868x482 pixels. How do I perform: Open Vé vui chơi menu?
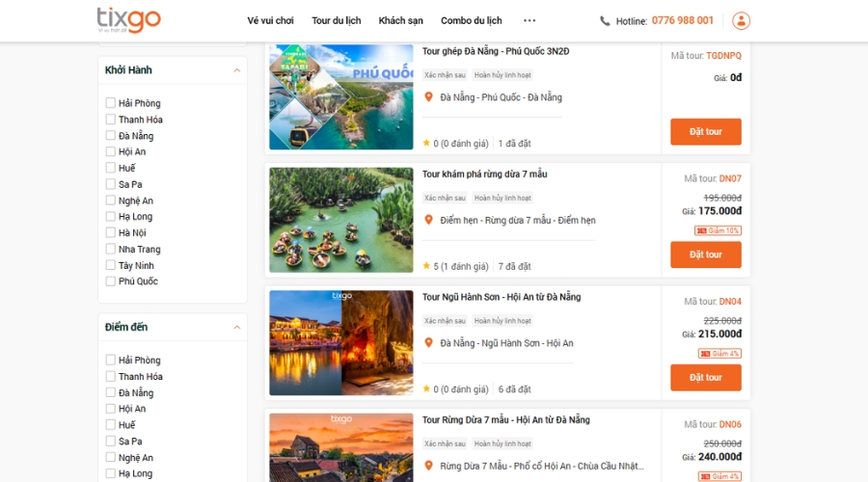(270, 20)
